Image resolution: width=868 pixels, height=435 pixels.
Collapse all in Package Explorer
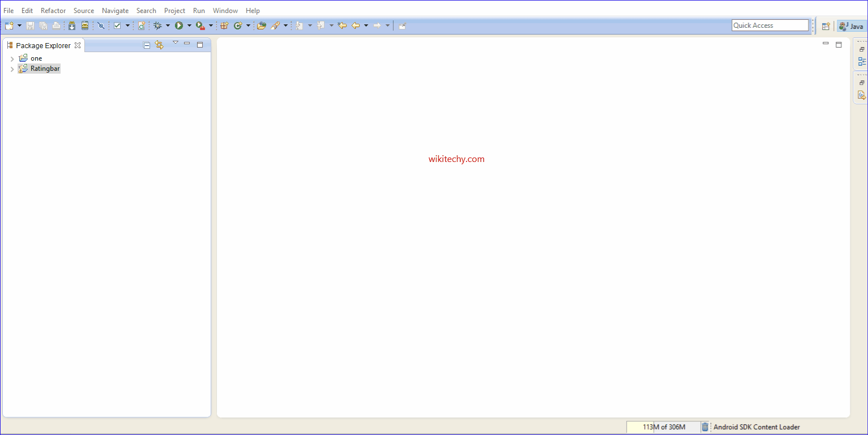(x=147, y=45)
